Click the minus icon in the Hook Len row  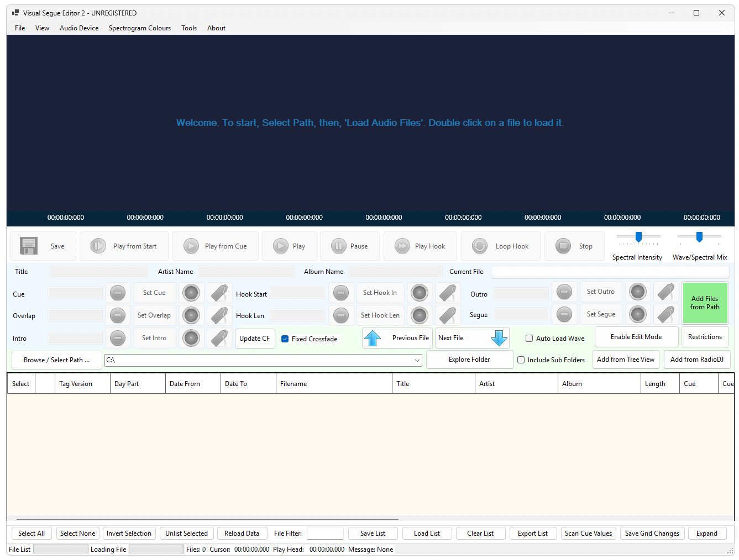341,315
